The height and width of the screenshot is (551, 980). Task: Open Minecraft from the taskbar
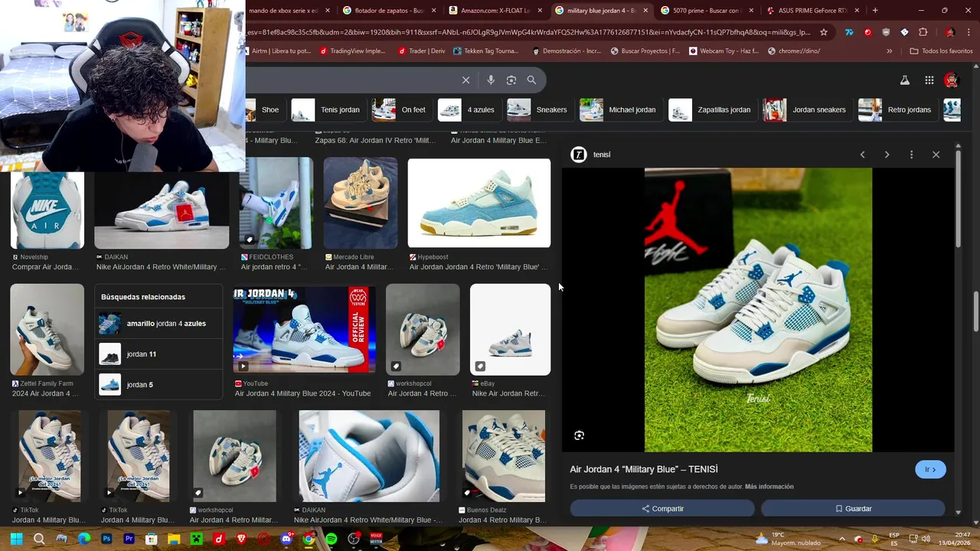[196, 539]
